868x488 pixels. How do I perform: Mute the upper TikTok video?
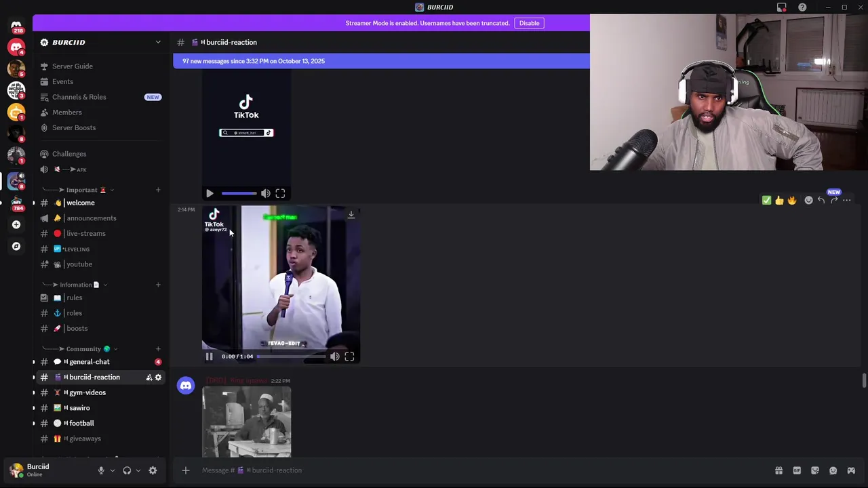tap(266, 194)
